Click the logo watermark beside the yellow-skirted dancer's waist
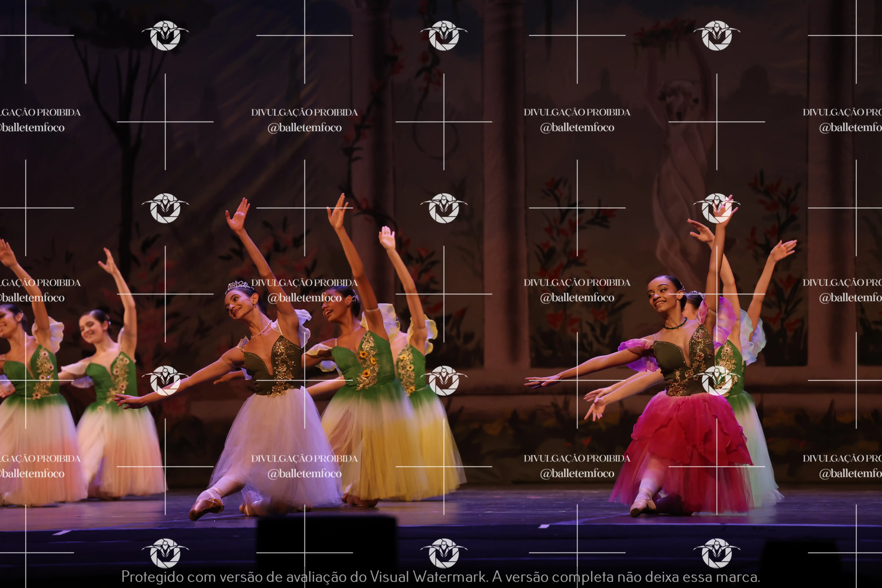Viewport: 882px width, 588px height. [444, 381]
